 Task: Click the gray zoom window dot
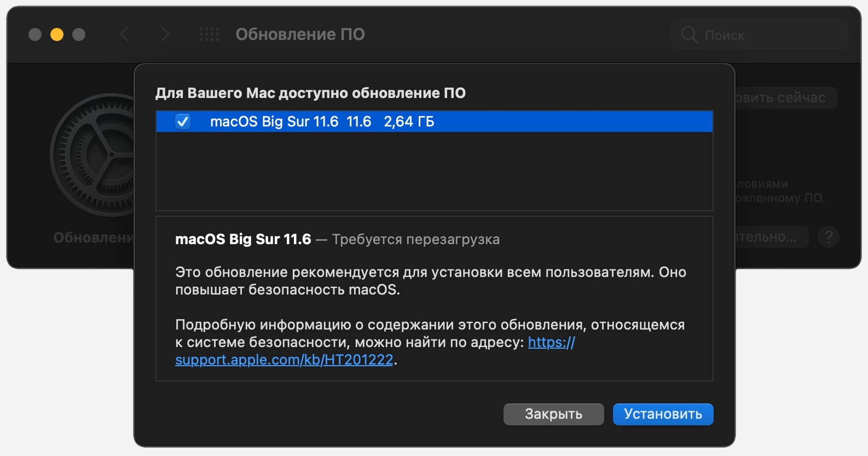pos(79,34)
